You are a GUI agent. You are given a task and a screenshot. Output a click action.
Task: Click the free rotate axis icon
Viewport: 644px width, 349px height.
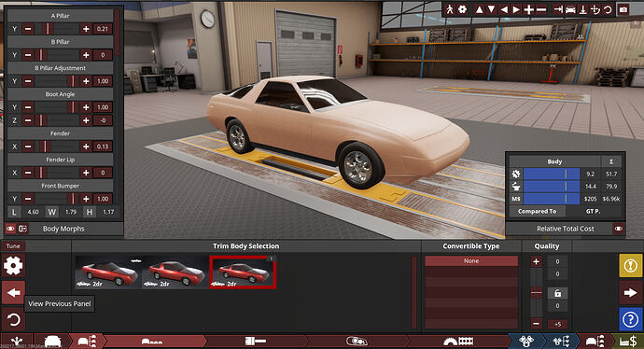coord(595,9)
